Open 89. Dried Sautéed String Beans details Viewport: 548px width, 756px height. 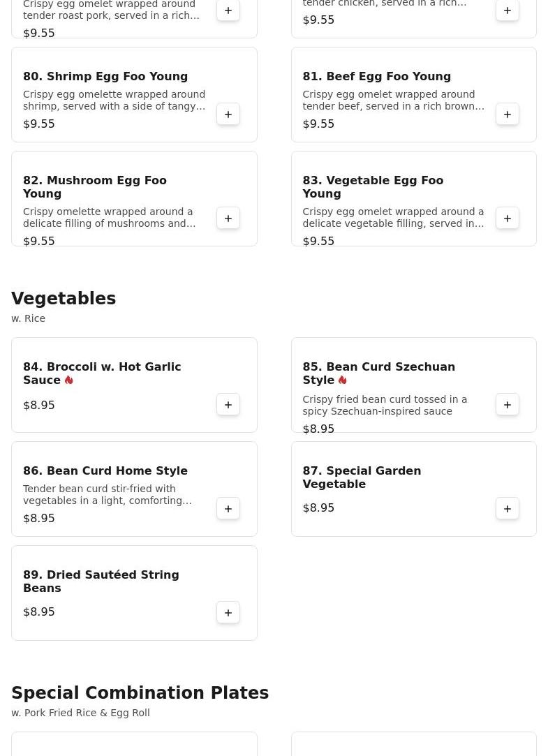click(101, 581)
